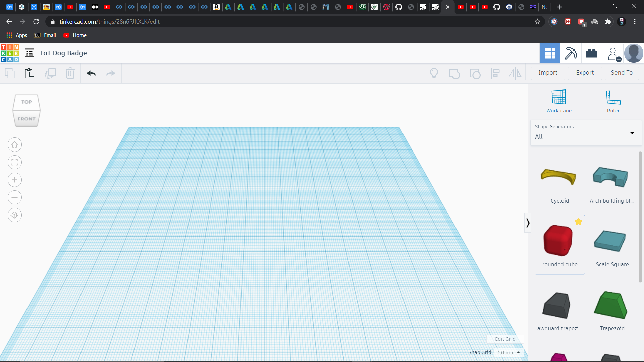Switch to the Brick view mode
Image resolution: width=644 pixels, height=362 pixels.
tap(591, 53)
